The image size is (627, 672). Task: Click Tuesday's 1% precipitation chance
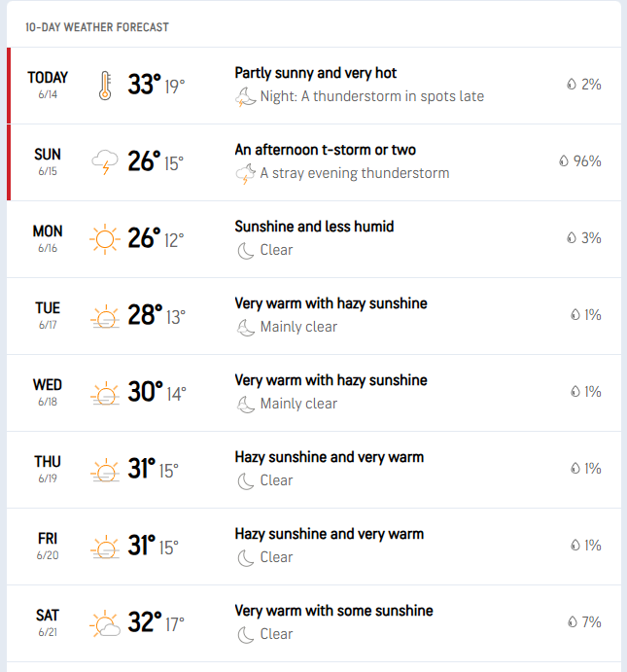(x=586, y=314)
